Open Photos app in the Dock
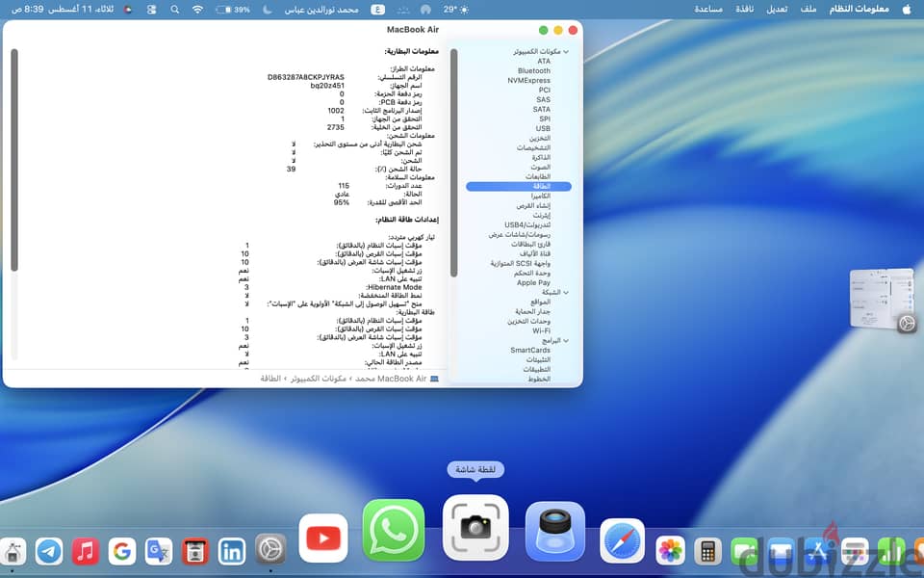The height and width of the screenshot is (578, 924). point(670,551)
